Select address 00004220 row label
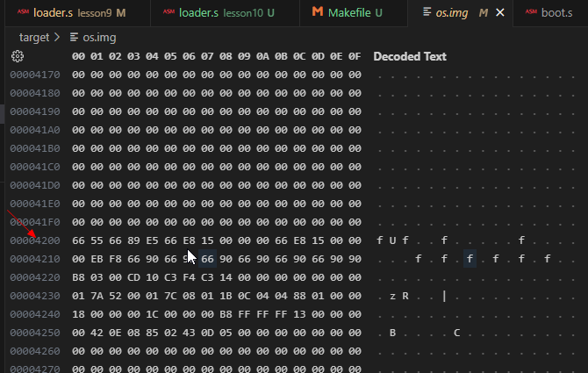588x373 pixels. pos(35,277)
